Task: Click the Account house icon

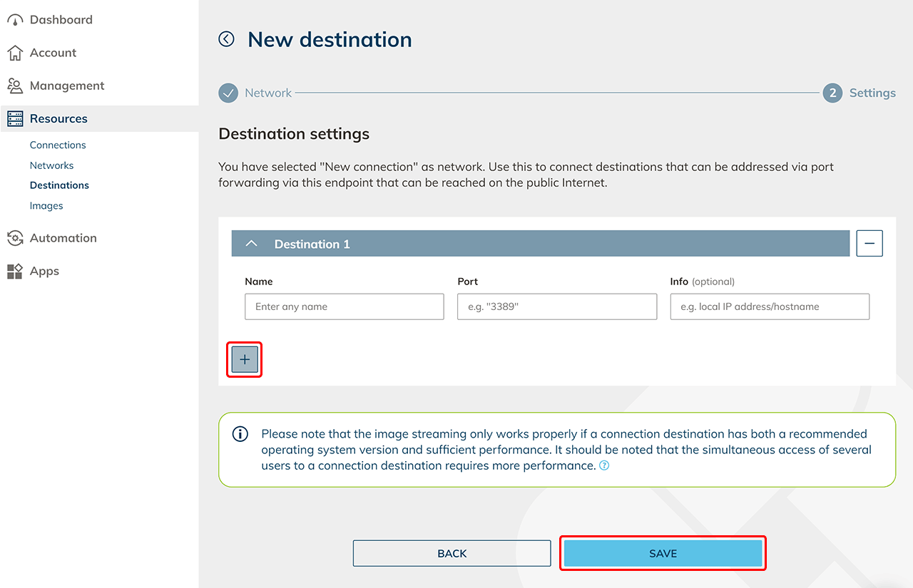Action: point(15,53)
